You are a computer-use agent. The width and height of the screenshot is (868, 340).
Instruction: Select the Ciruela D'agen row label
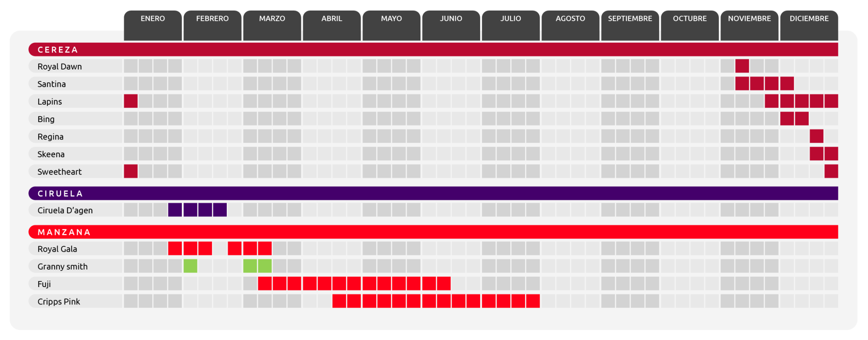(65, 210)
